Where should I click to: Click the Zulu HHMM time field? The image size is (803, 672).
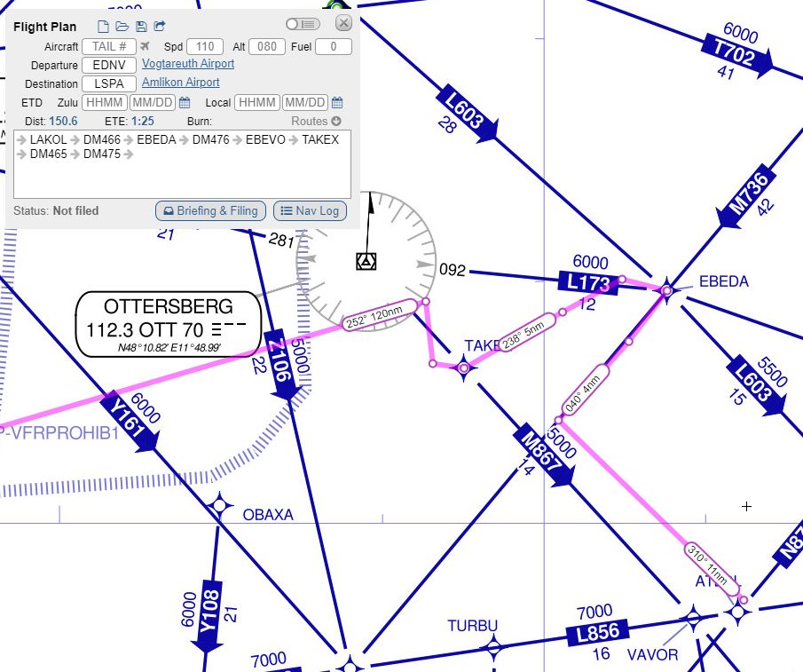pyautogui.click(x=105, y=102)
